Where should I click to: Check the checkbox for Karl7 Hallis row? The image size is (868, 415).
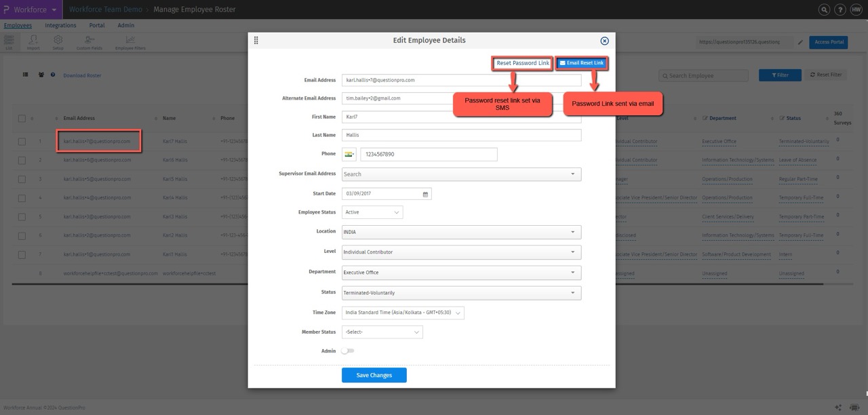pos(22,141)
